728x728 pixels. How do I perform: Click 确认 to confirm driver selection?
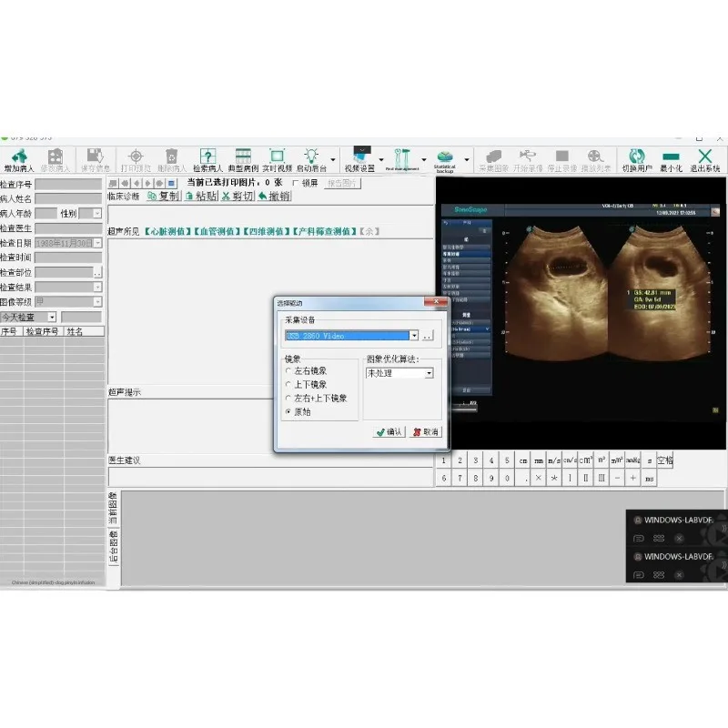pos(389,431)
